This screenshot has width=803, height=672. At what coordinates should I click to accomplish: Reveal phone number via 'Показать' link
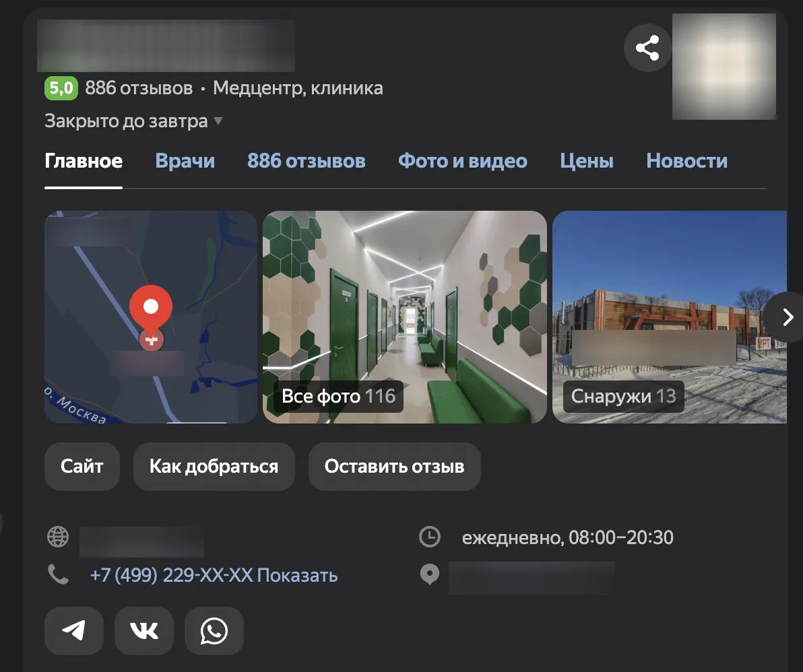[x=297, y=575]
